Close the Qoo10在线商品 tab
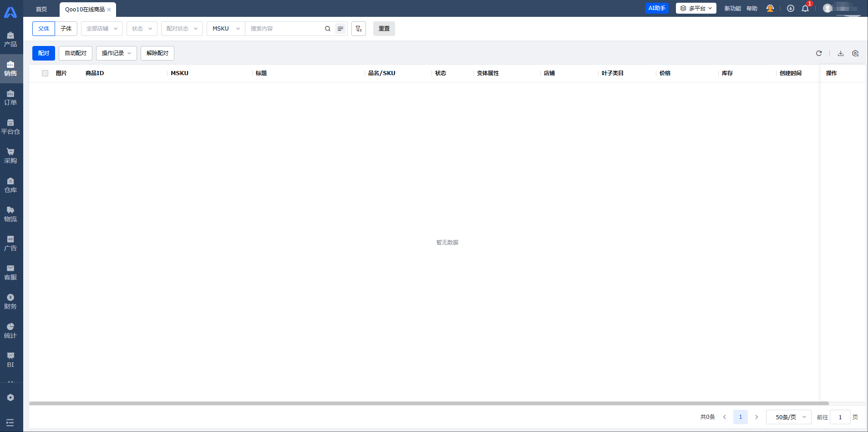The width and height of the screenshot is (868, 432). [109, 10]
